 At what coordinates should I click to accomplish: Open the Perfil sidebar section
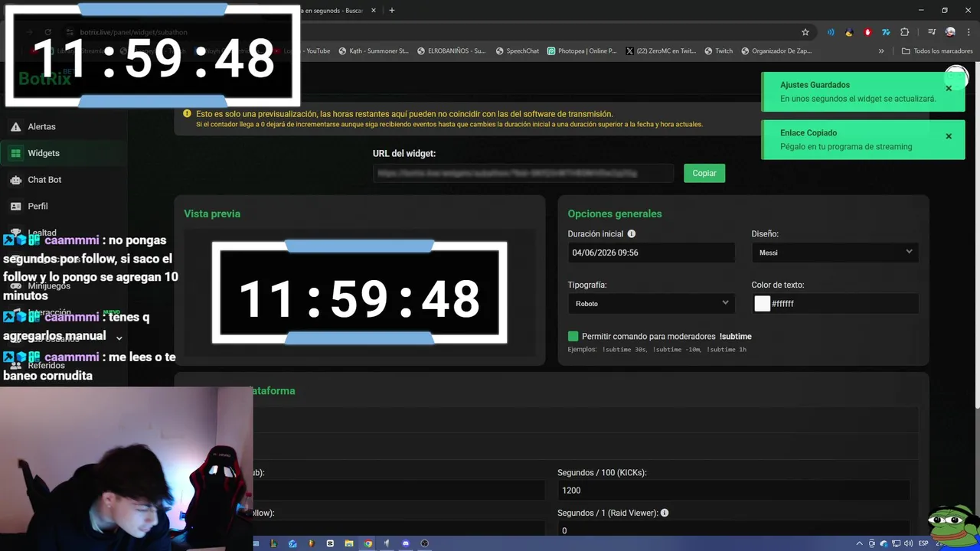click(x=64, y=206)
